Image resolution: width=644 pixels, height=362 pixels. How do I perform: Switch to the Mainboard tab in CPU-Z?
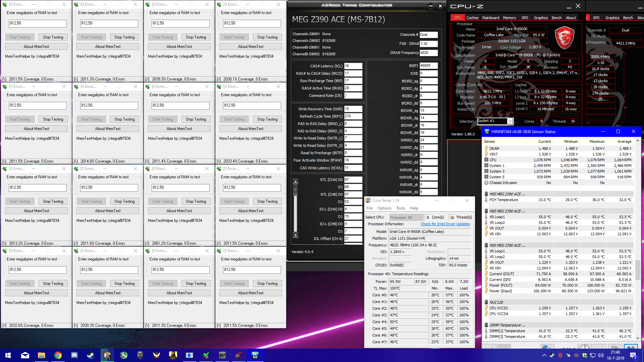[490, 18]
